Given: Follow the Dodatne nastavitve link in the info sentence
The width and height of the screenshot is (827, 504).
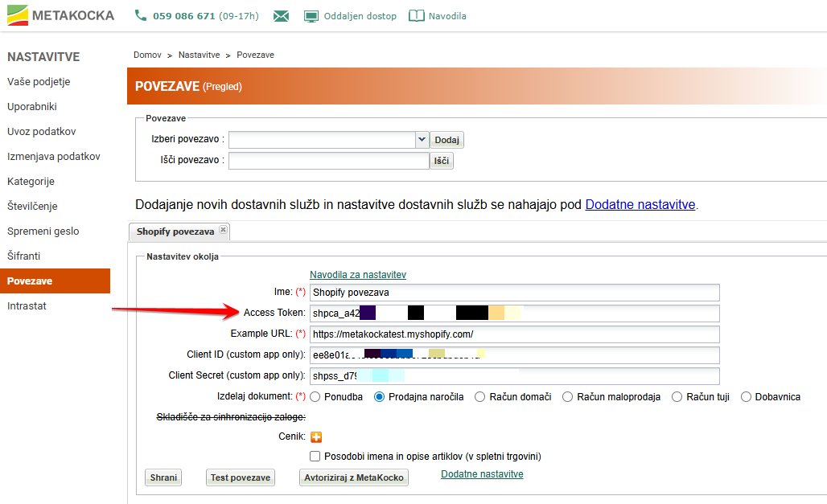Looking at the screenshot, I should [640, 204].
